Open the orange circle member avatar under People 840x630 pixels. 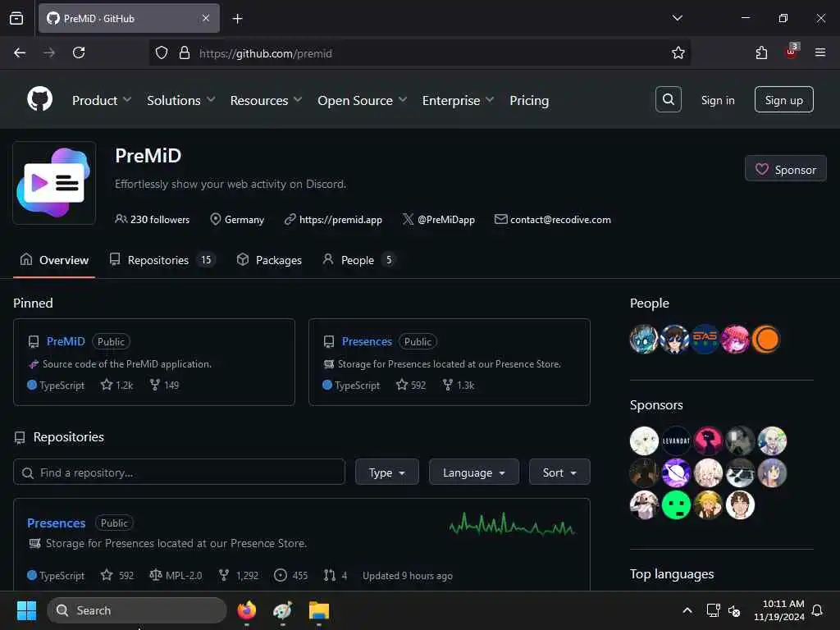pyautogui.click(x=766, y=339)
